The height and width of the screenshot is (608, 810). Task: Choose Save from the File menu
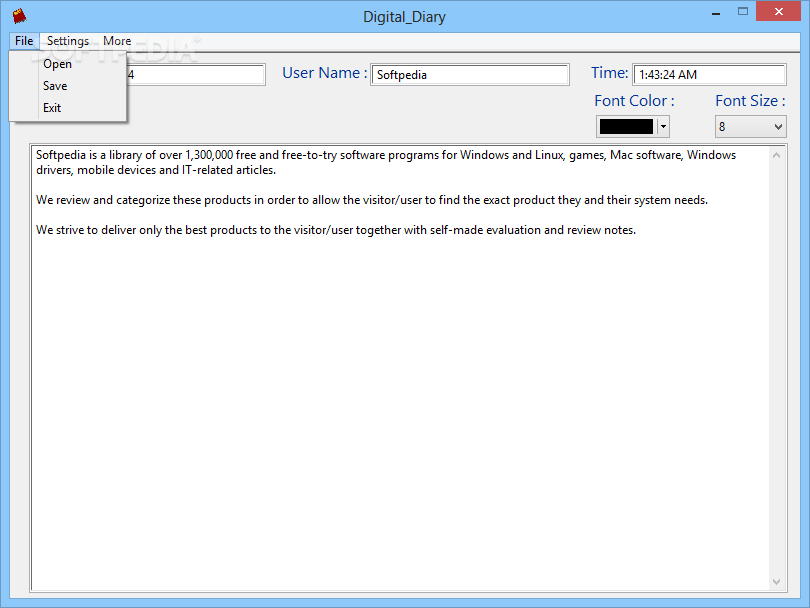[68, 86]
